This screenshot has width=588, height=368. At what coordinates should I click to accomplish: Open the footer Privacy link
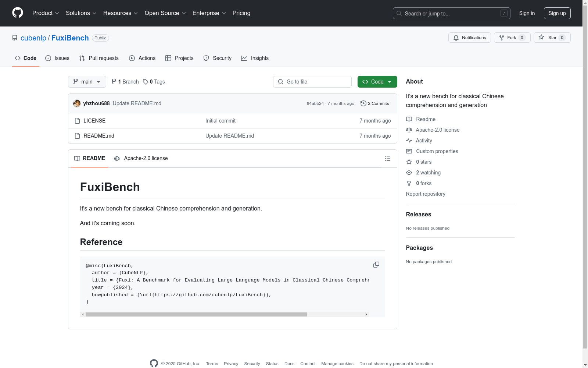[231, 364]
